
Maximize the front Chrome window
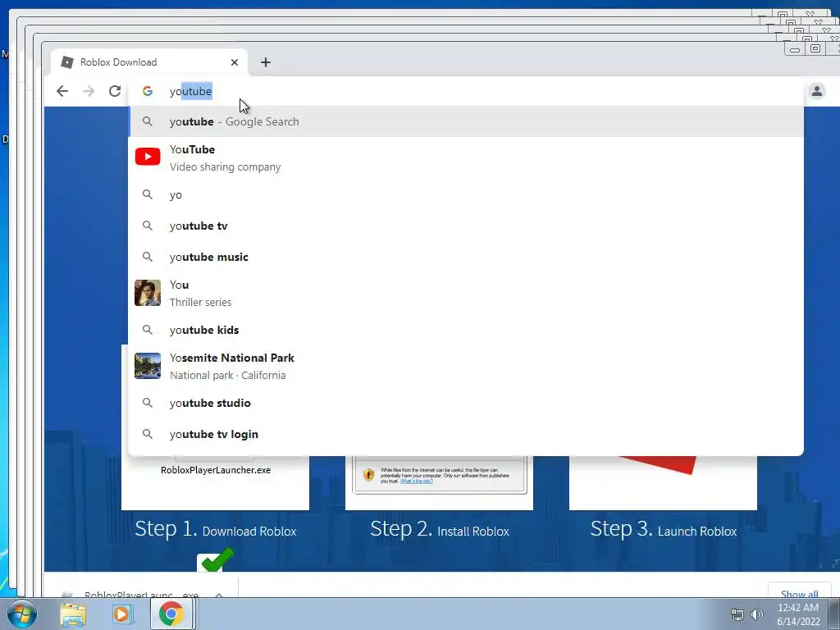pyautogui.click(x=815, y=48)
